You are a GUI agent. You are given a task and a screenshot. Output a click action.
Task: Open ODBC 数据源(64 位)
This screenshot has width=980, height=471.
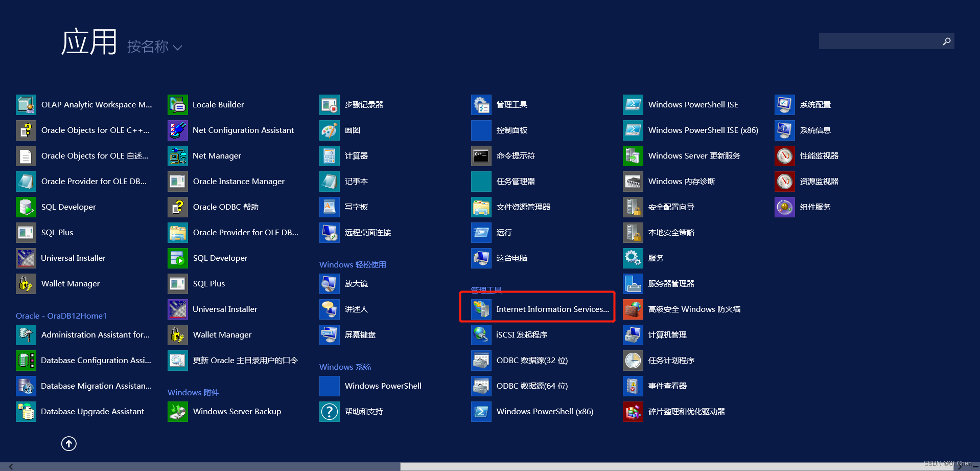click(x=520, y=386)
